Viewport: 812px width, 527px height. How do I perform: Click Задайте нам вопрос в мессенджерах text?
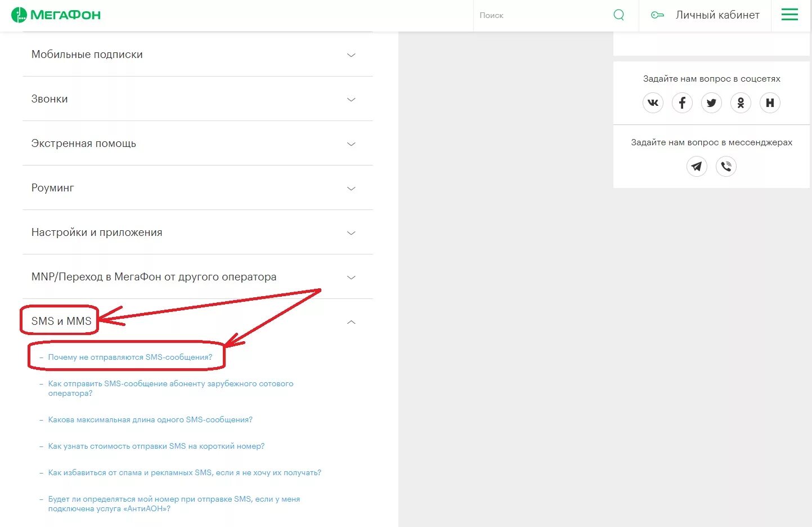click(x=712, y=142)
